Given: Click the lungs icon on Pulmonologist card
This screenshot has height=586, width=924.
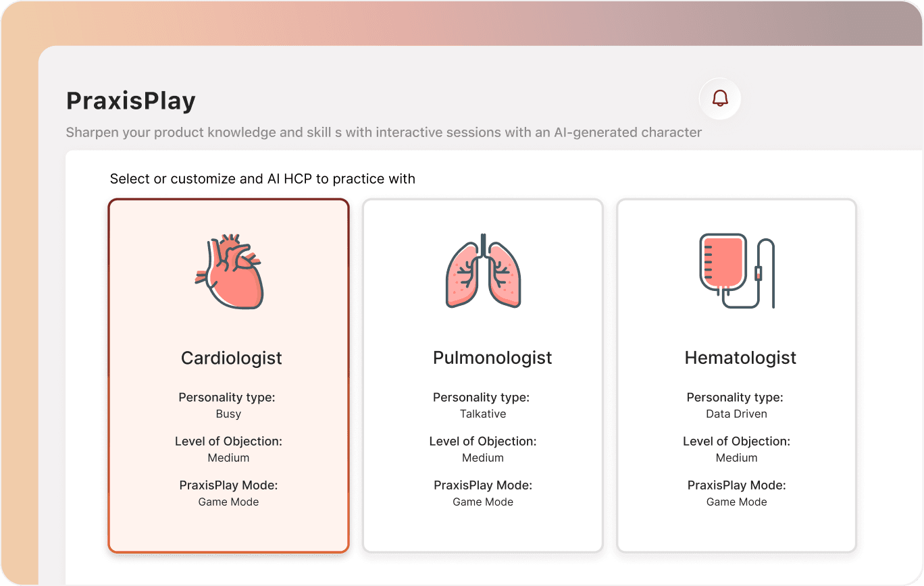Looking at the screenshot, I should click(x=483, y=271).
